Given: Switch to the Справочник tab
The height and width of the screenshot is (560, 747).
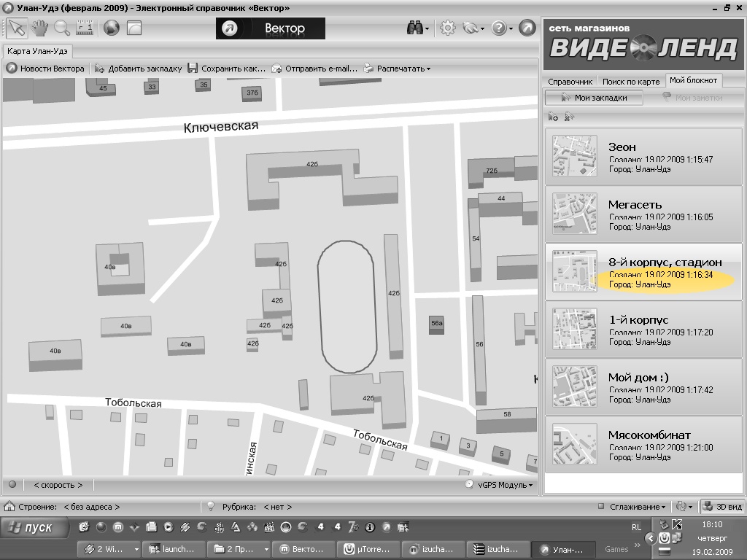Looking at the screenshot, I should pos(570,82).
